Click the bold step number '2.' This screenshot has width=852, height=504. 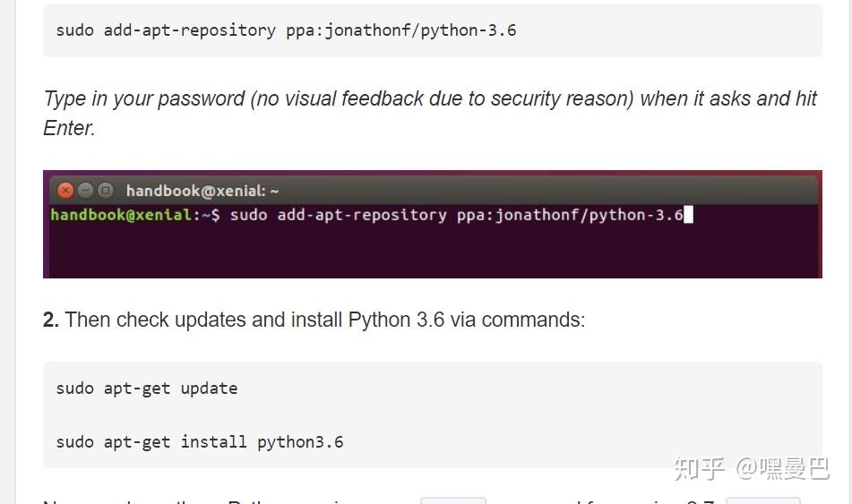click(51, 320)
